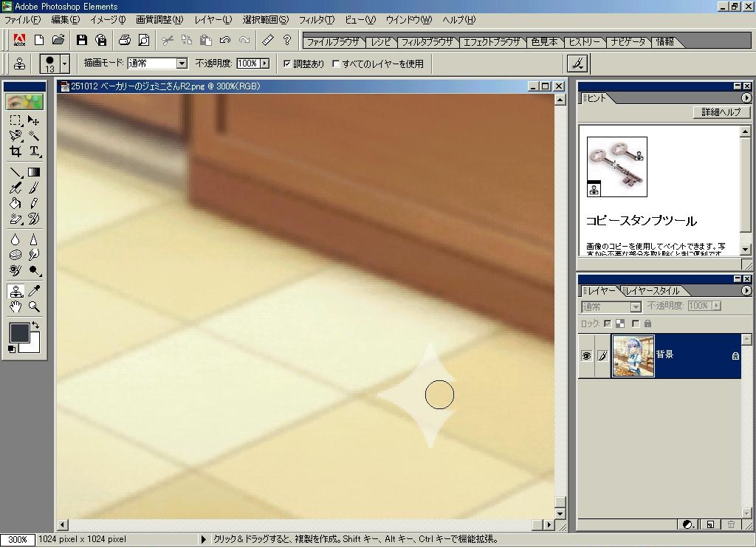Activate the Eyedropper tool
Screen dimensions: 756x548
click(x=34, y=291)
